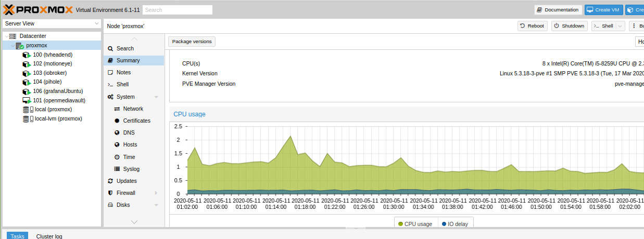Click the System gears icon
The width and height of the screenshot is (644, 239).
point(110,97)
